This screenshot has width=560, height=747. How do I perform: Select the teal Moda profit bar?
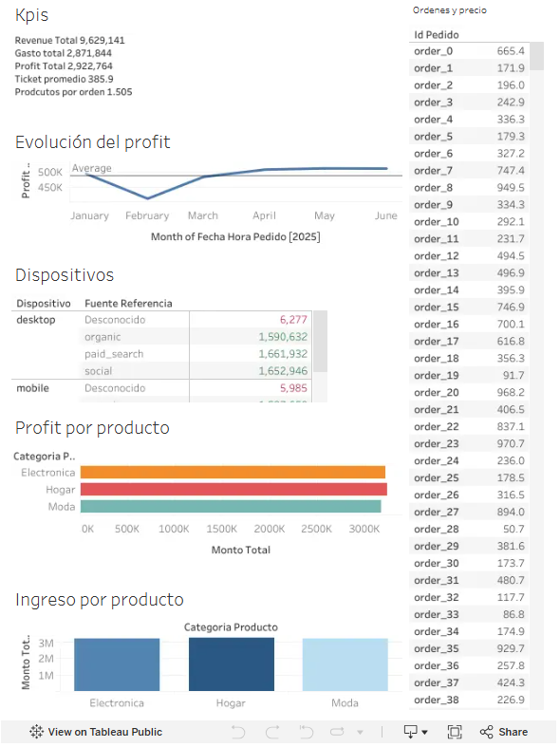coord(231,506)
